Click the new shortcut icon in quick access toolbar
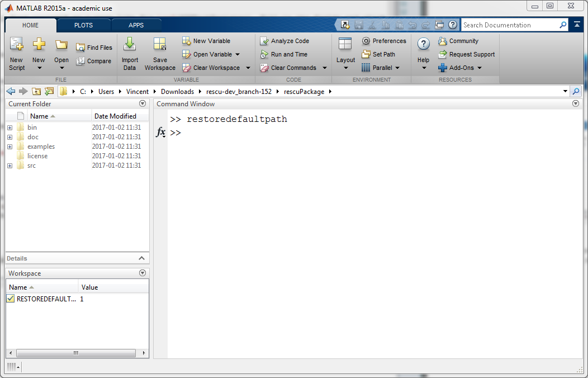Screen dimensions: 588x378 tap(345, 25)
